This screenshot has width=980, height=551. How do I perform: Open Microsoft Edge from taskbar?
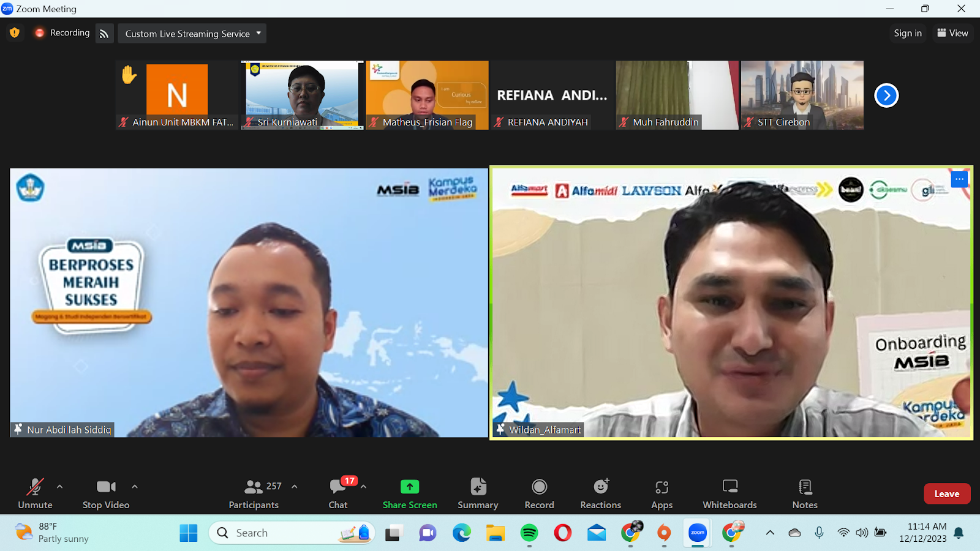pyautogui.click(x=462, y=533)
